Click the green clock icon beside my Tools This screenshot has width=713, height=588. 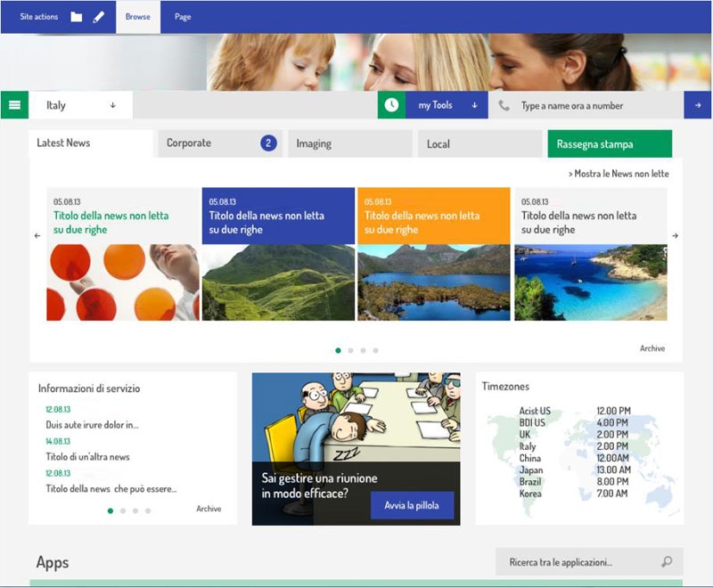[391, 105]
